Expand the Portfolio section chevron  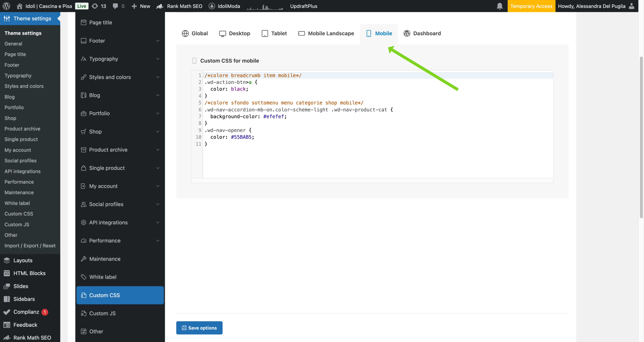coord(158,113)
